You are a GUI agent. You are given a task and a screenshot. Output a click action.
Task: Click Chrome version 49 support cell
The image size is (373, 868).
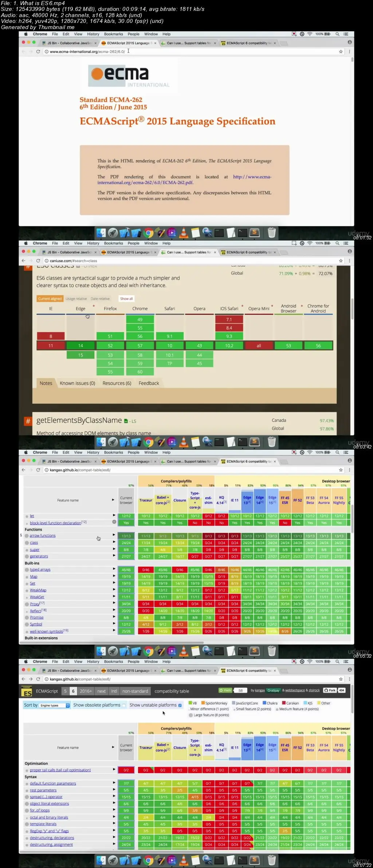(x=140, y=319)
